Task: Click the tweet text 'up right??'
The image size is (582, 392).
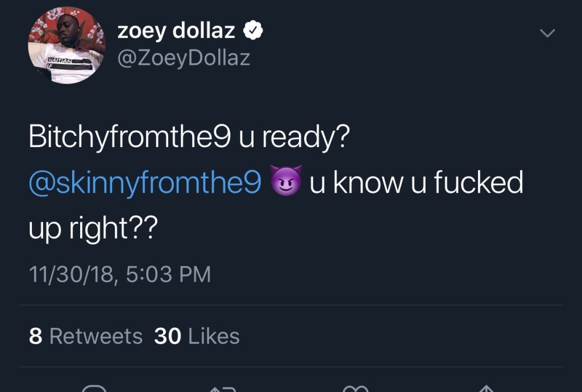Action: (x=93, y=228)
